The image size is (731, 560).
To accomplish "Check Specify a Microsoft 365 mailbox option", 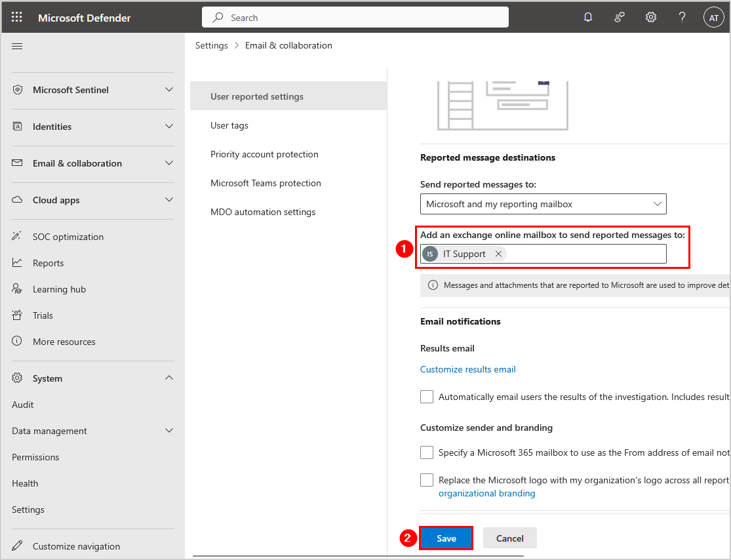I will (x=427, y=452).
